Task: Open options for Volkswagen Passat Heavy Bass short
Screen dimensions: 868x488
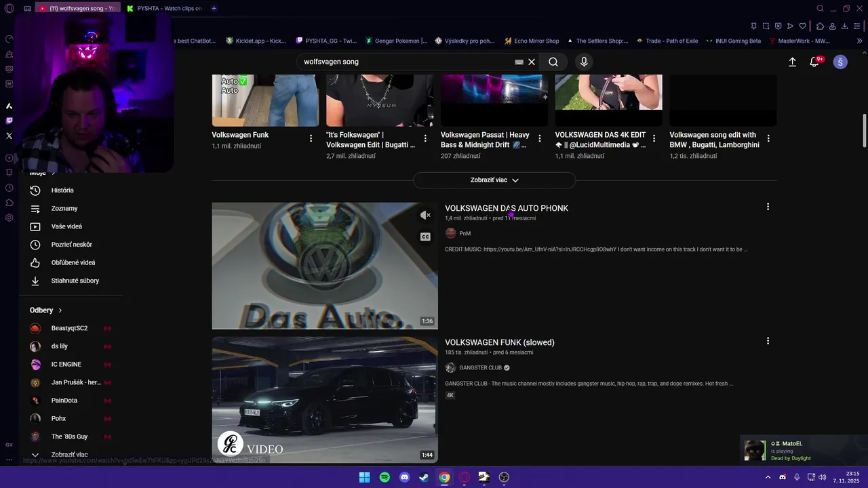Action: coord(540,138)
